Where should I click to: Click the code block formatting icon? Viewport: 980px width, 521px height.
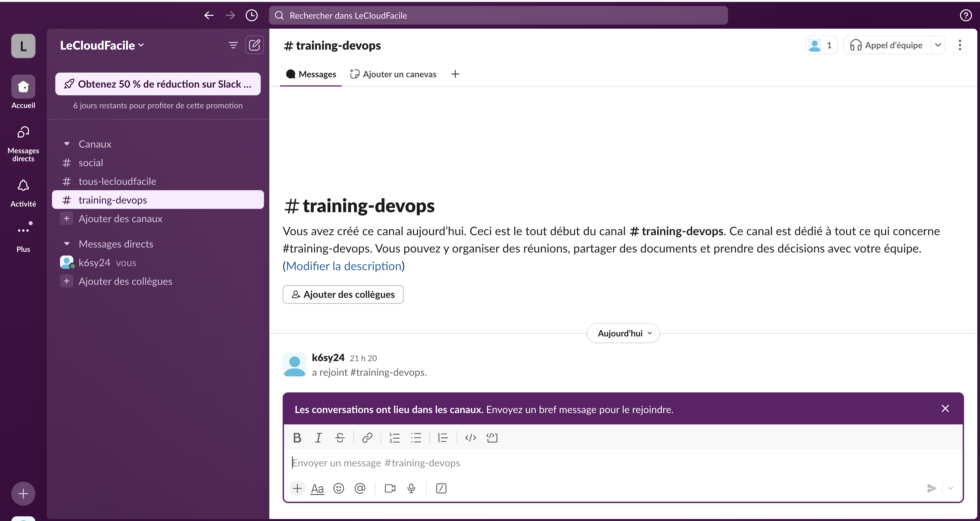pyautogui.click(x=492, y=438)
